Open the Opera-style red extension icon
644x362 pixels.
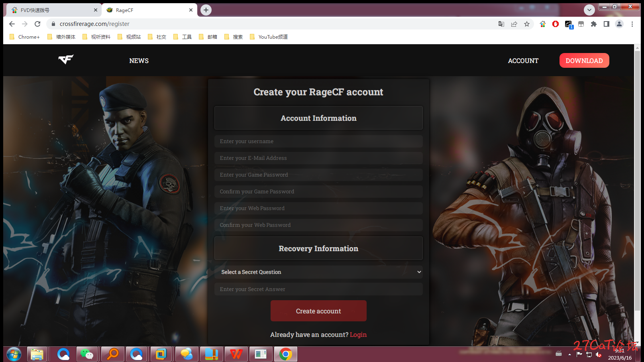point(556,24)
